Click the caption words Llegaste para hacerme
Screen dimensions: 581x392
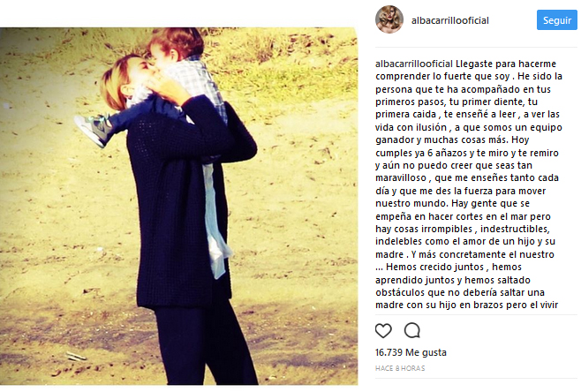[506, 64]
